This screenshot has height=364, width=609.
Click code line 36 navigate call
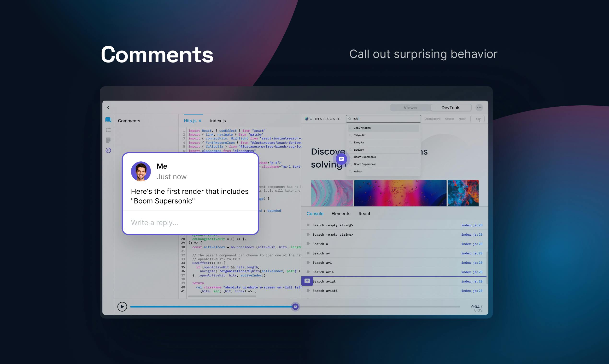(250, 271)
